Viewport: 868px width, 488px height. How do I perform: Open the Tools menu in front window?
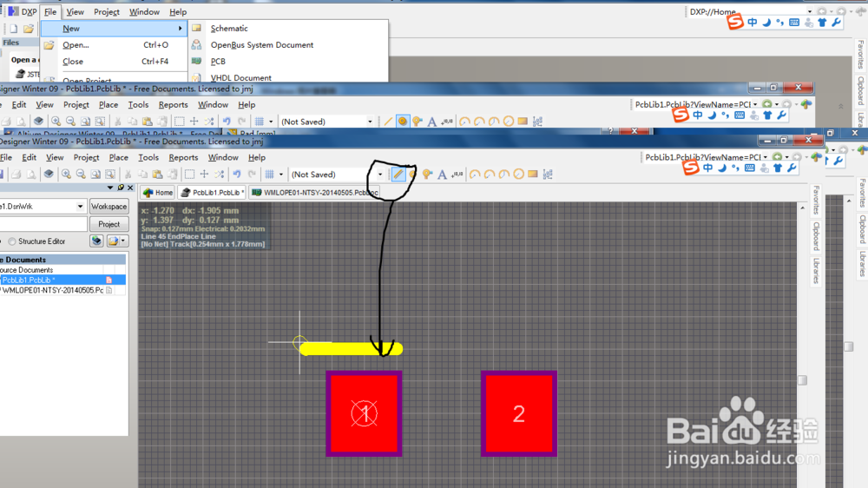click(148, 157)
